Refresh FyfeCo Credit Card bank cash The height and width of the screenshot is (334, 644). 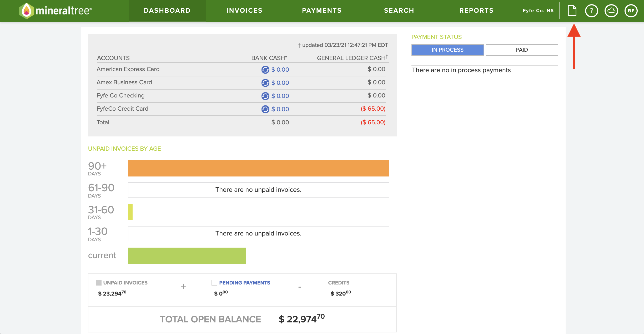[265, 109]
